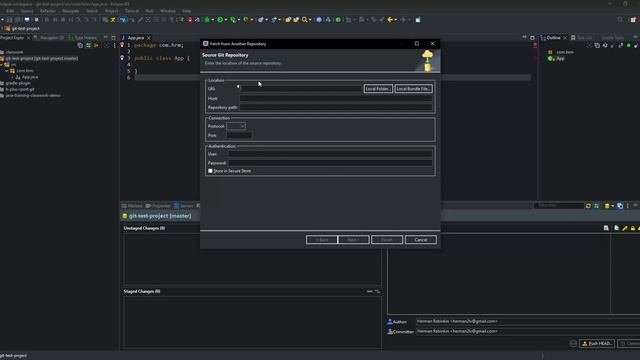Open the Navigate menu
The height and width of the screenshot is (360, 640).
coord(71,11)
